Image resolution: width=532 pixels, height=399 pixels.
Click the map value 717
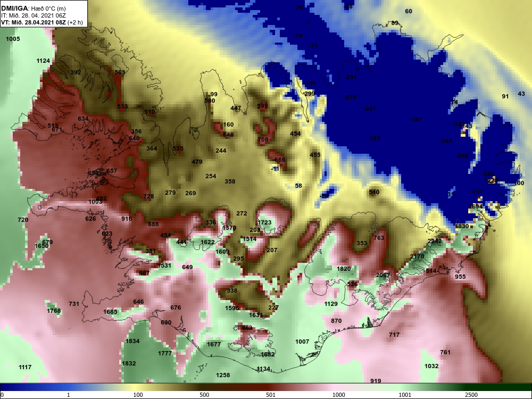point(394,335)
